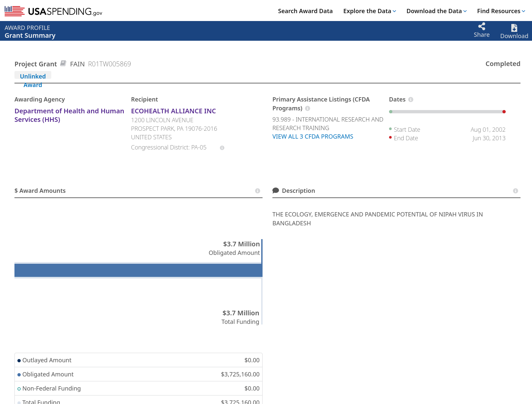Open info icon beside CFDA Programs heading
The image size is (532, 404).
[x=308, y=108]
